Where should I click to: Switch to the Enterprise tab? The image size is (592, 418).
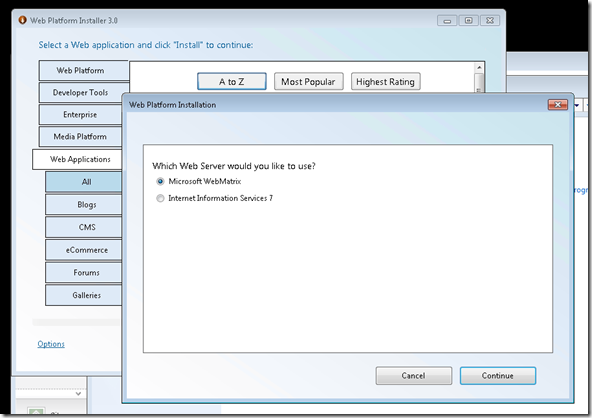click(80, 115)
